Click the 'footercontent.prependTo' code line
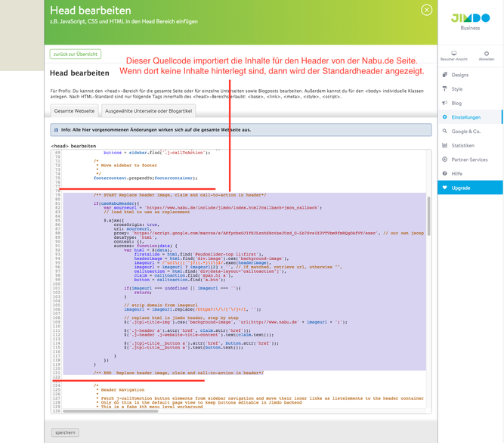 point(145,178)
